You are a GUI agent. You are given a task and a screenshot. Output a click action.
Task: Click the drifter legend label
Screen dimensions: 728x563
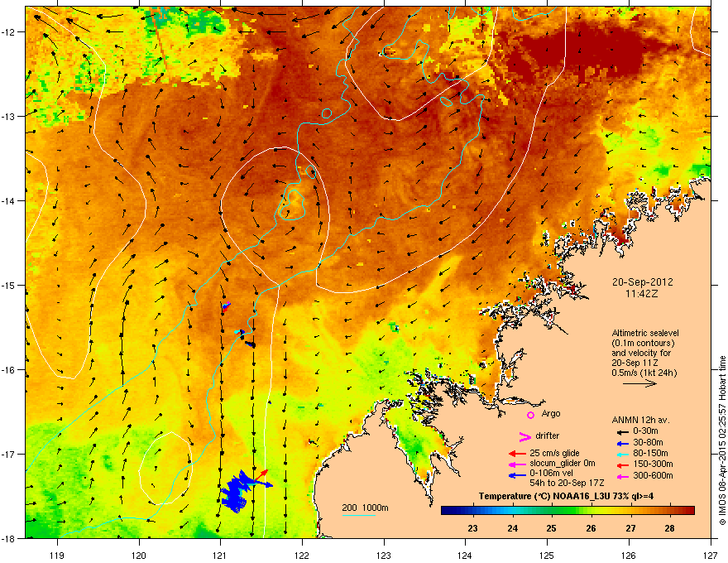(548, 435)
